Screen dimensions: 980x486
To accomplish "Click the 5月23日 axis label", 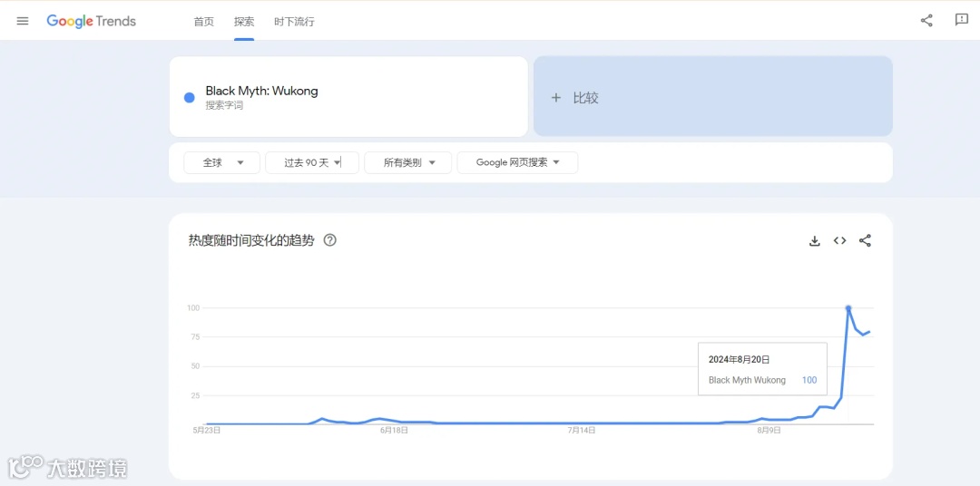I will (x=207, y=431).
